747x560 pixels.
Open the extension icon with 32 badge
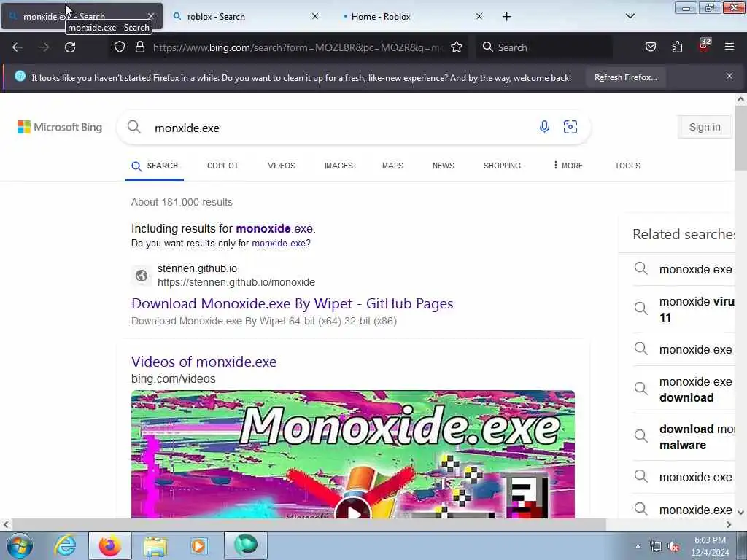click(704, 46)
